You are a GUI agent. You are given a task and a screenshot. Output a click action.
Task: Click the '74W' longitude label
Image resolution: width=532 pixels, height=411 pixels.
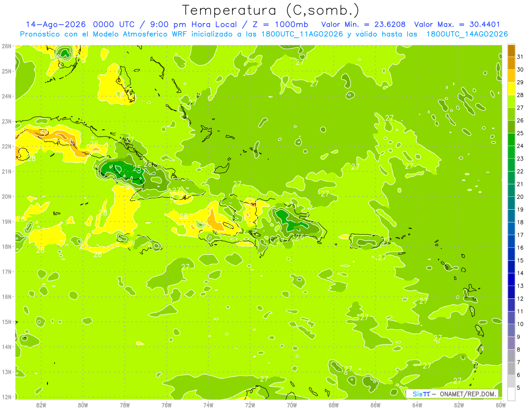click(x=208, y=405)
